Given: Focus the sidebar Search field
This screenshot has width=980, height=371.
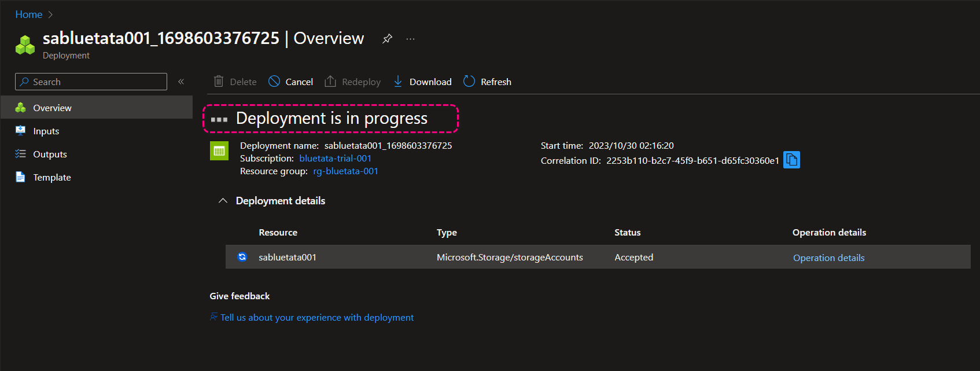Looking at the screenshot, I should pyautogui.click(x=91, y=82).
